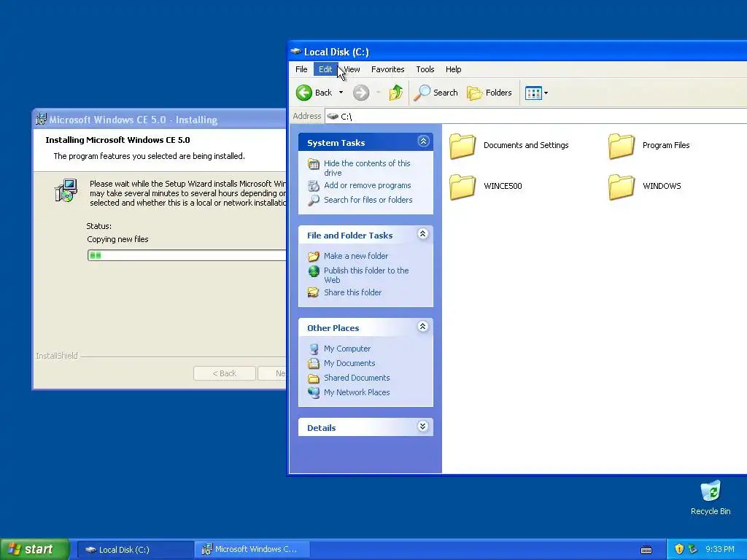Switch to Microsoft Windows CE taskbar button

pyautogui.click(x=252, y=550)
